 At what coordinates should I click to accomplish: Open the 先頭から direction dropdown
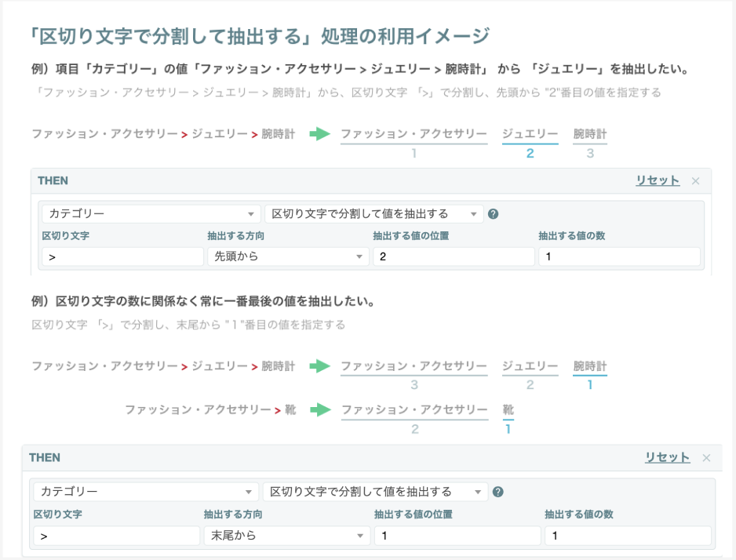point(288,256)
